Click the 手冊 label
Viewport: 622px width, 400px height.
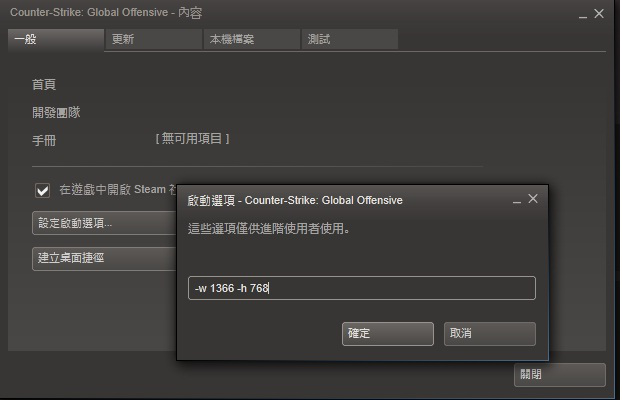[x=44, y=140]
